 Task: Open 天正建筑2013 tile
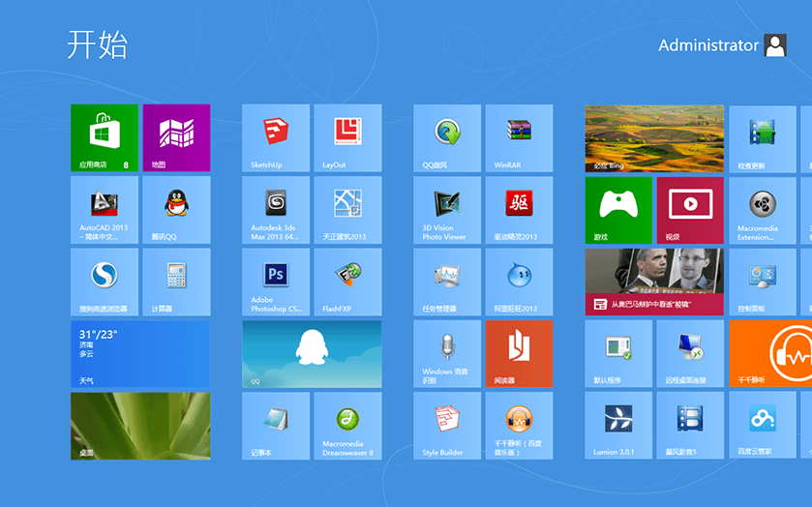348,210
